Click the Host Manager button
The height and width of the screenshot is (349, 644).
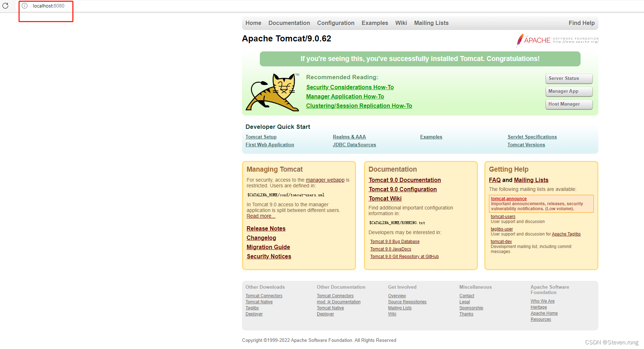[x=569, y=104]
